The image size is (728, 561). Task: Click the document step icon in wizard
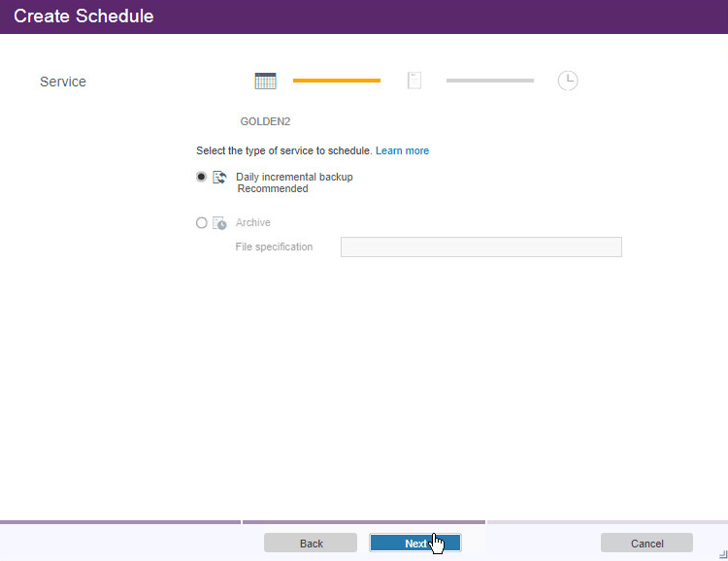pyautogui.click(x=414, y=81)
